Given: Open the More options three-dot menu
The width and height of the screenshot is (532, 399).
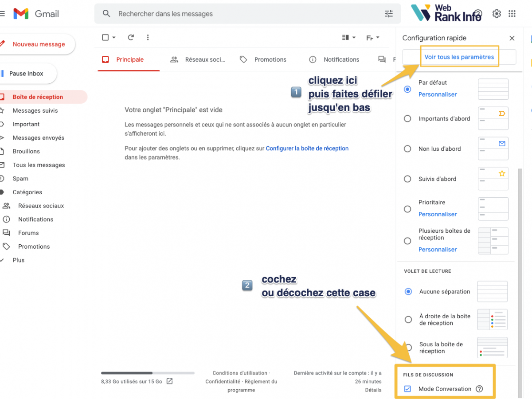Looking at the screenshot, I should (x=148, y=38).
